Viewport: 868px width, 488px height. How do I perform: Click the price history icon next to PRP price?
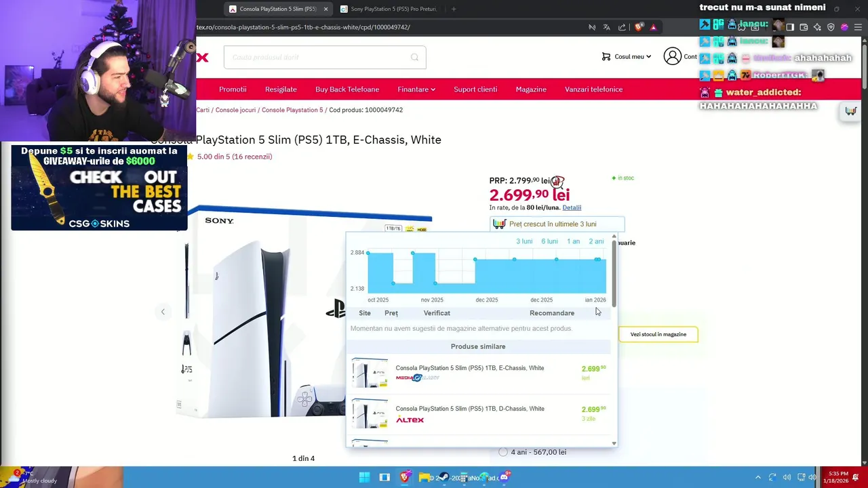[x=557, y=182]
